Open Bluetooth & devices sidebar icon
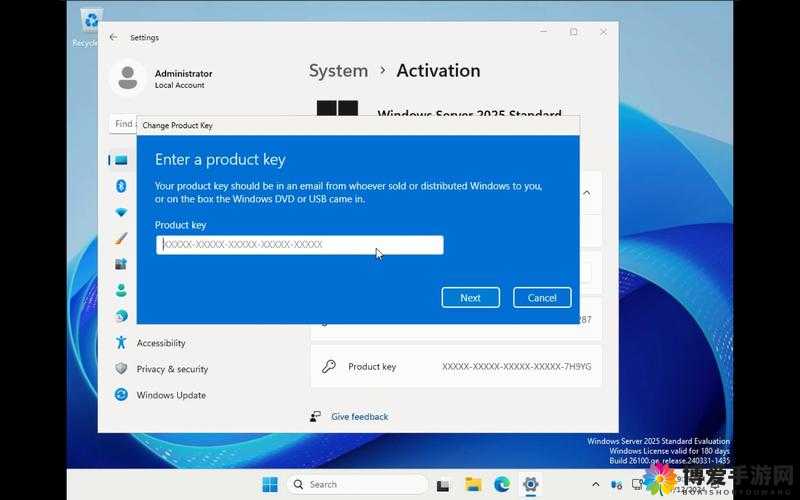 pos(121,186)
